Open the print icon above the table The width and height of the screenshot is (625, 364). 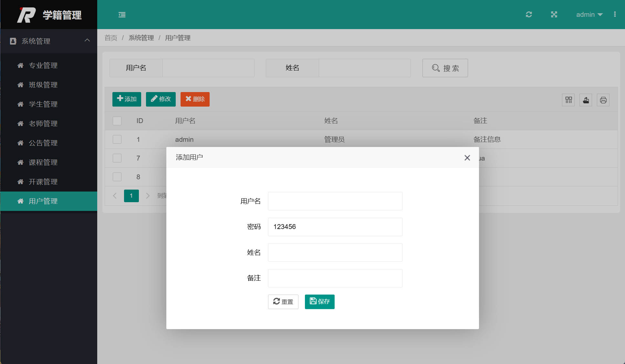pos(603,100)
